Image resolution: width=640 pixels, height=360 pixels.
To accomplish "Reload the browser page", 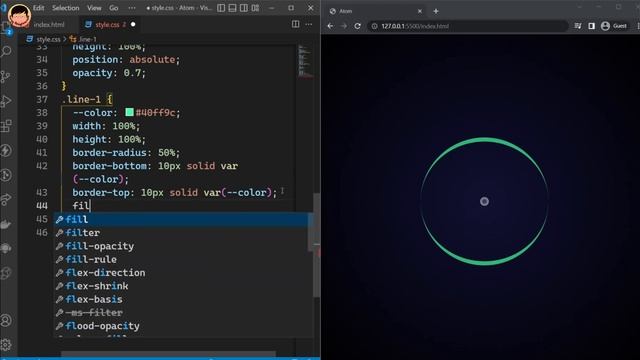I will pos(358,26).
